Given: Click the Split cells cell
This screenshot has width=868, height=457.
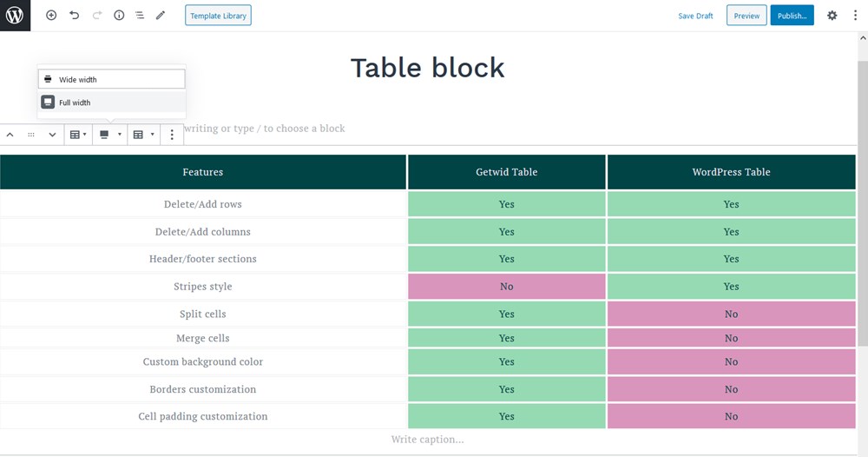Looking at the screenshot, I should 202,314.
